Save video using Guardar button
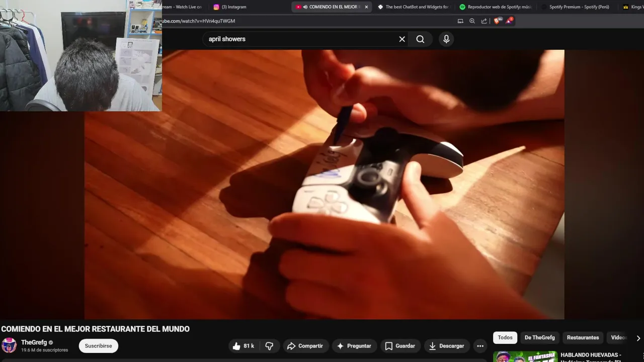This screenshot has width=644, height=362. coord(400,346)
